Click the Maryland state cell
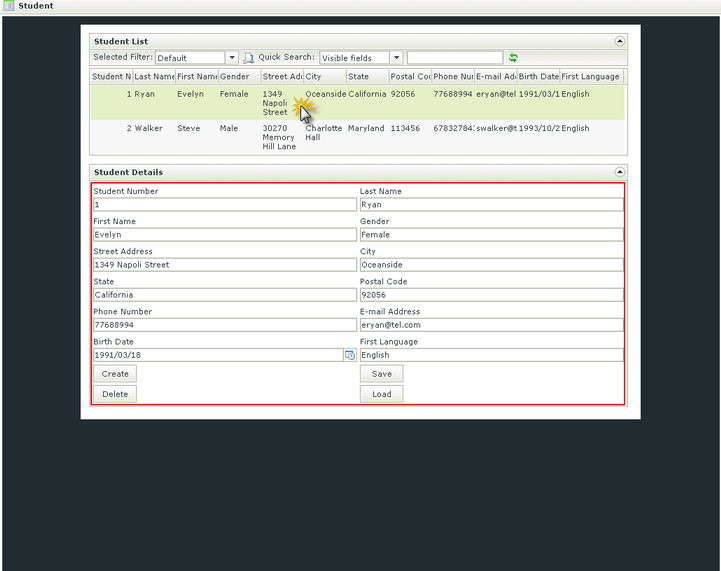The width and height of the screenshot is (721, 571). point(366,128)
